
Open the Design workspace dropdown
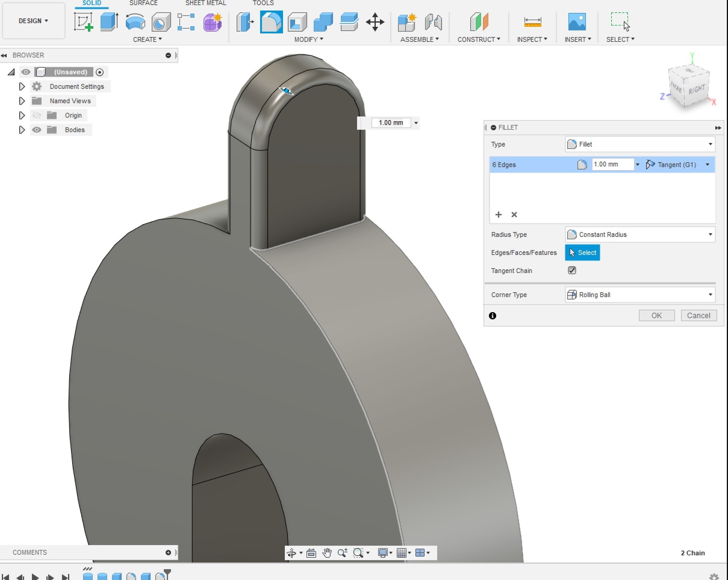click(x=33, y=21)
